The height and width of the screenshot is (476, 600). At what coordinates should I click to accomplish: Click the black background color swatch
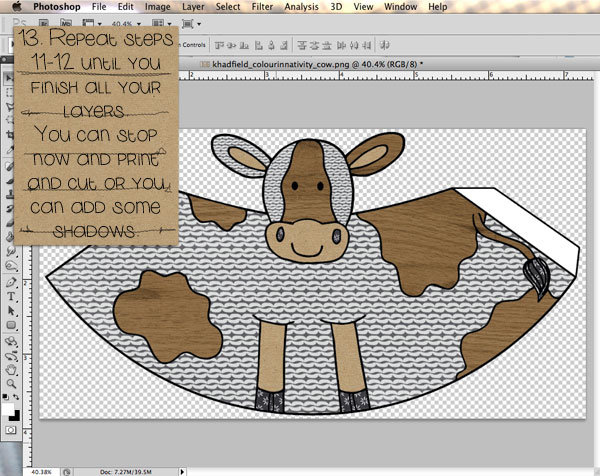[16, 416]
